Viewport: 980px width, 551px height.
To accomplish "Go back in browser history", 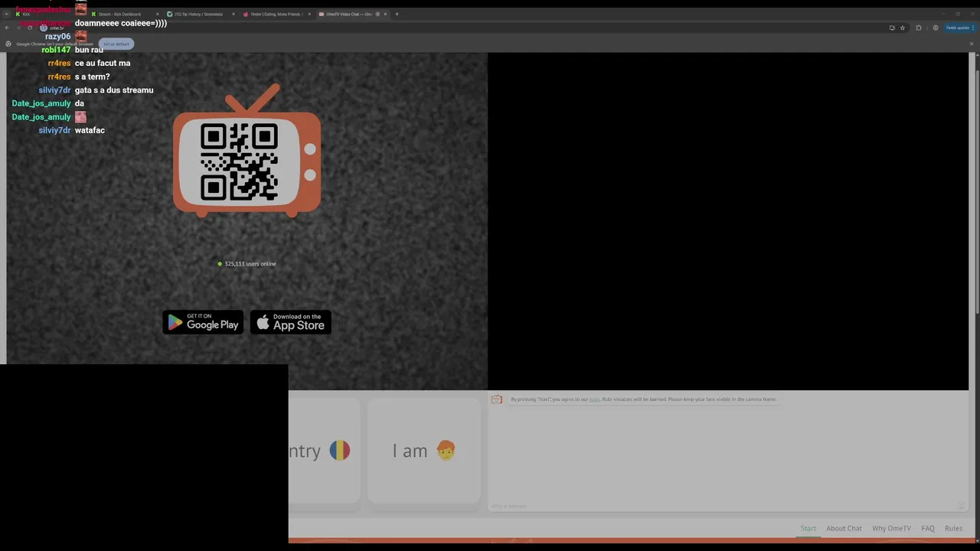I will (x=7, y=28).
